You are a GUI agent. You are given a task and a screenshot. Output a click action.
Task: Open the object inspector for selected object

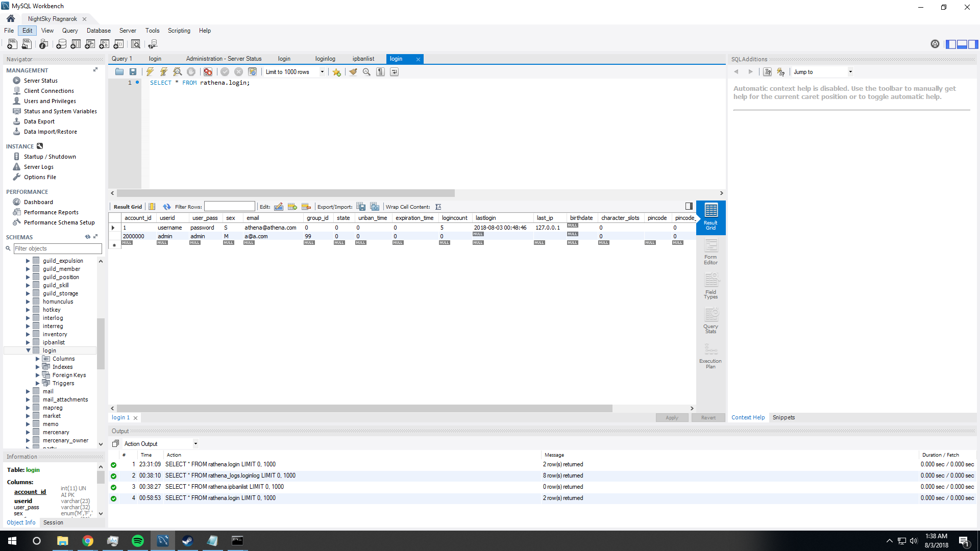[x=44, y=44]
